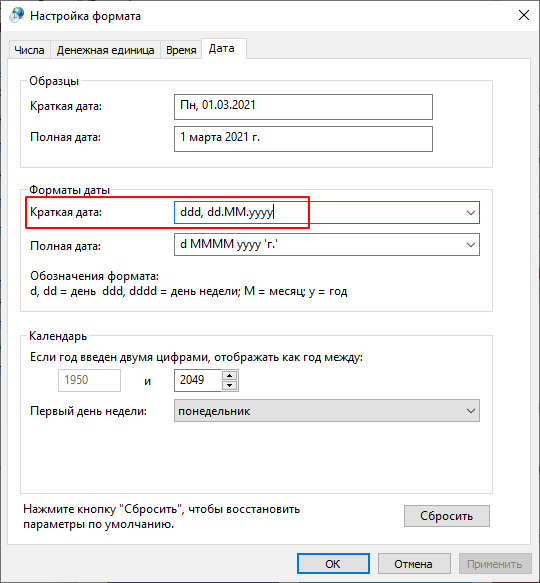Open the Денежная единица tab
Viewport: 540px width, 583px height.
[x=105, y=50]
